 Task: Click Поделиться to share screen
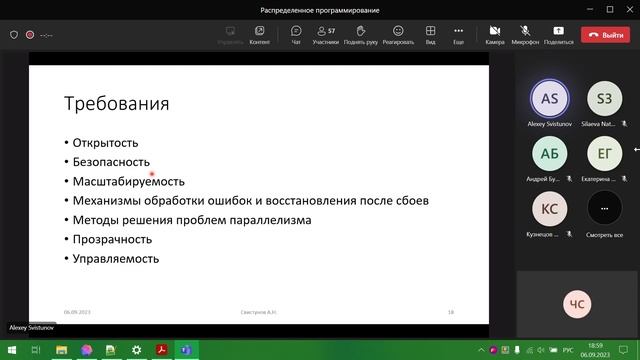(558, 35)
